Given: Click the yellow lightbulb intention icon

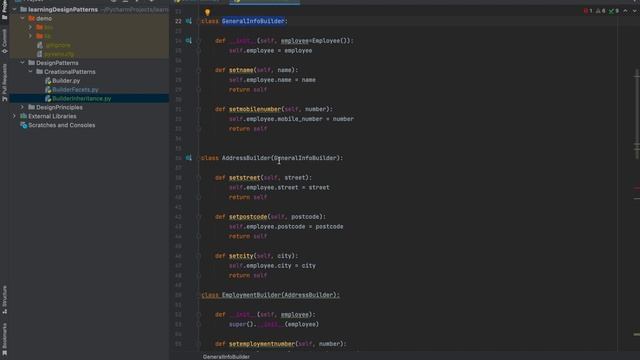Looking at the screenshot, I should (x=207, y=13).
